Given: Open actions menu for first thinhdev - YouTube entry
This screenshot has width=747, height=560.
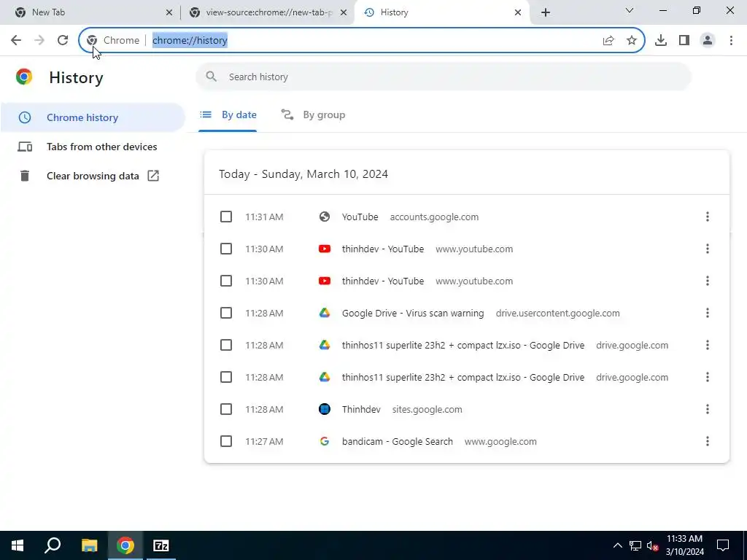Looking at the screenshot, I should coord(708,249).
